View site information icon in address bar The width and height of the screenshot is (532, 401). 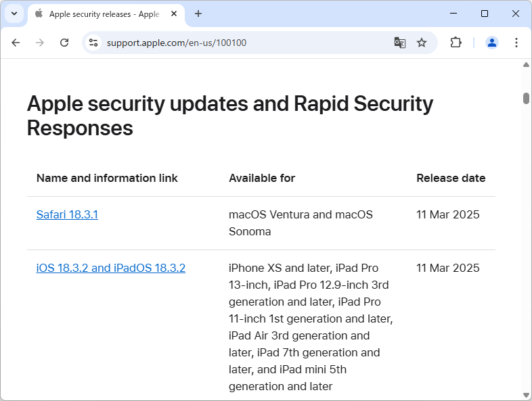(93, 43)
